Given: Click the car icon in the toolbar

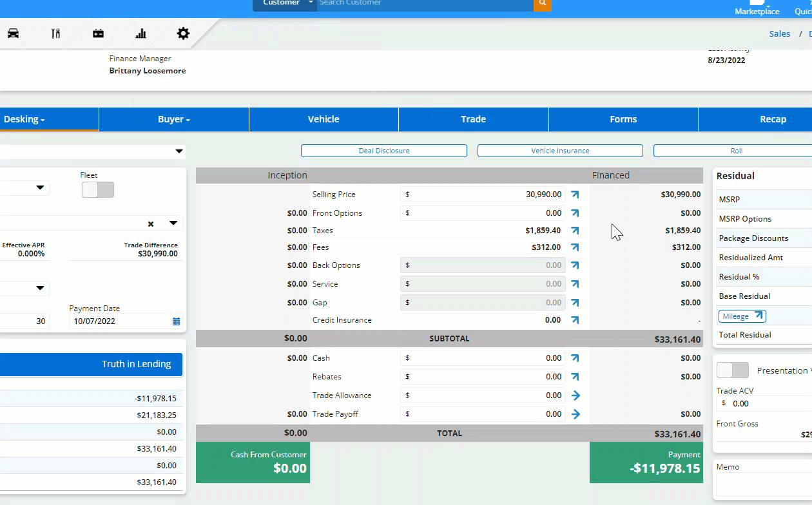Looking at the screenshot, I should [13, 33].
